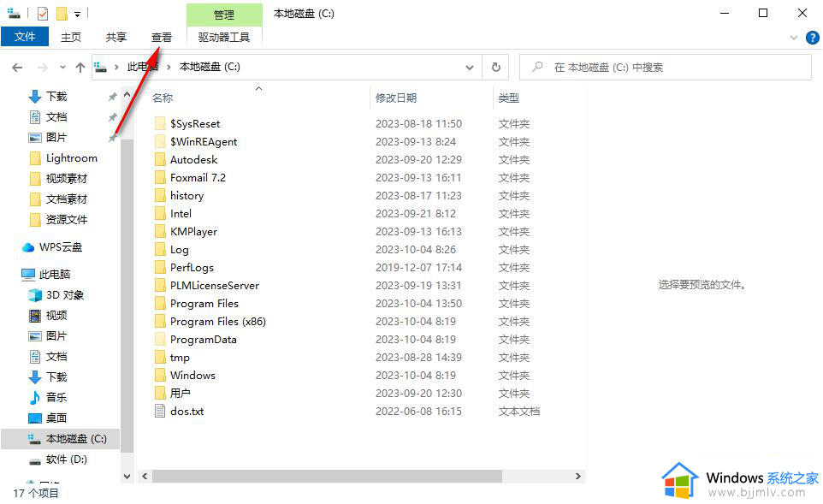Open 软件 (D:) drive in sidebar

tap(66, 460)
